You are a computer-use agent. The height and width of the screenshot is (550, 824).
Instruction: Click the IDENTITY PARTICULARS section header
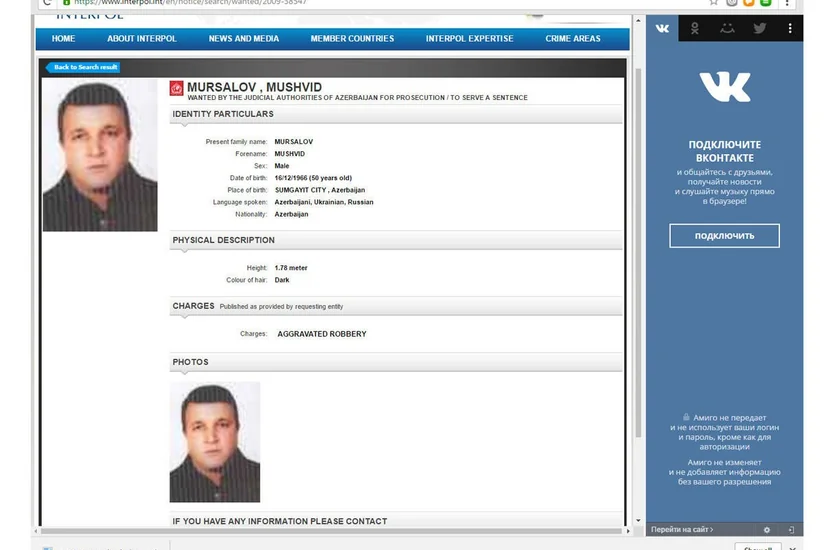click(x=396, y=114)
